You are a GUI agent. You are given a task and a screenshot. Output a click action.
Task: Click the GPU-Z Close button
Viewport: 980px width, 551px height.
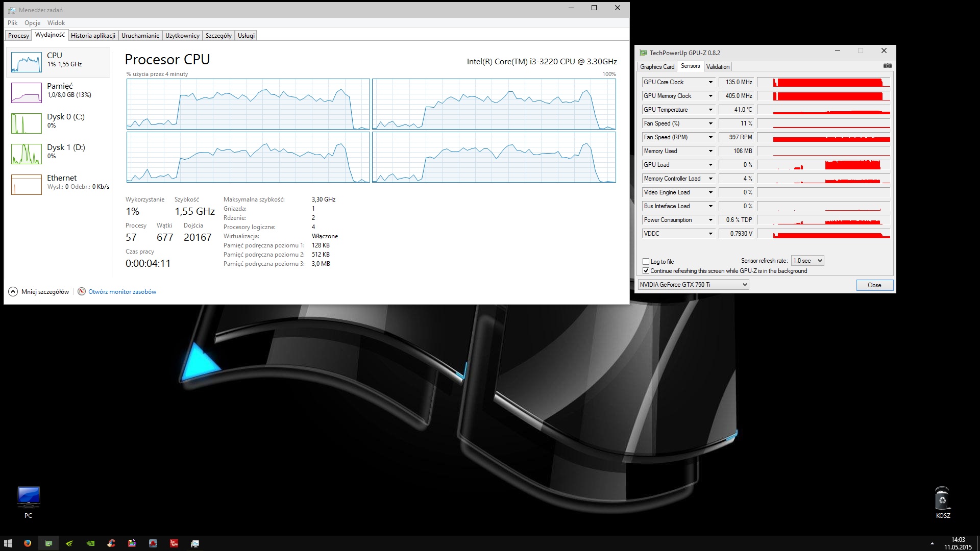(x=874, y=285)
